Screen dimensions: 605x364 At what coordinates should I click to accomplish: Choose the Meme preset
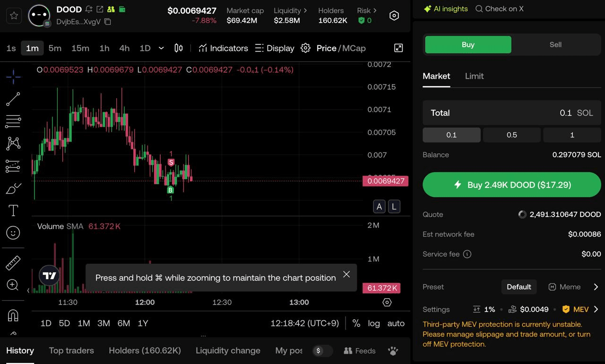(564, 287)
